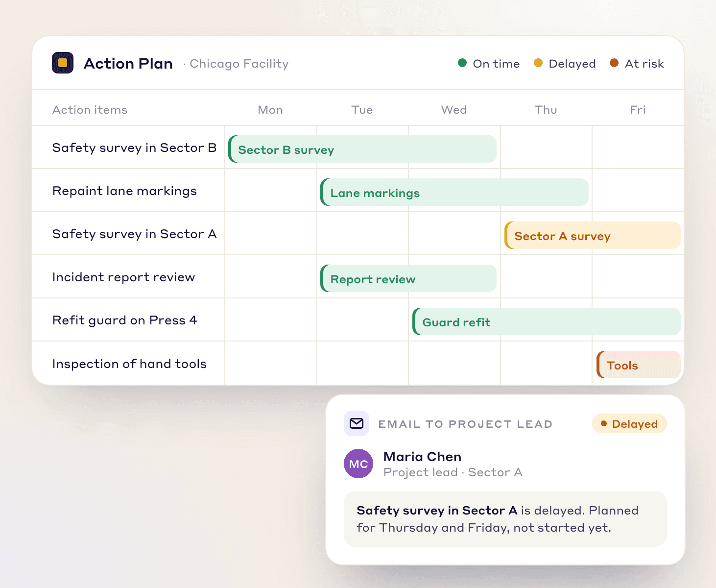The image size is (716, 588).
Task: Click the Action Plan app logo icon
Action: [x=63, y=63]
